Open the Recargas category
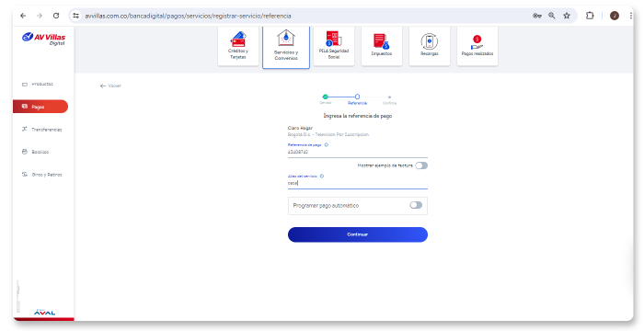Screen dimensions: 644x331 pyautogui.click(x=430, y=46)
